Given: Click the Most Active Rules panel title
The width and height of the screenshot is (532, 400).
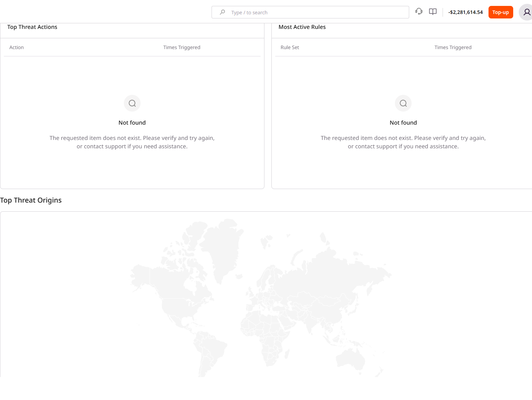Looking at the screenshot, I should click(x=302, y=27).
